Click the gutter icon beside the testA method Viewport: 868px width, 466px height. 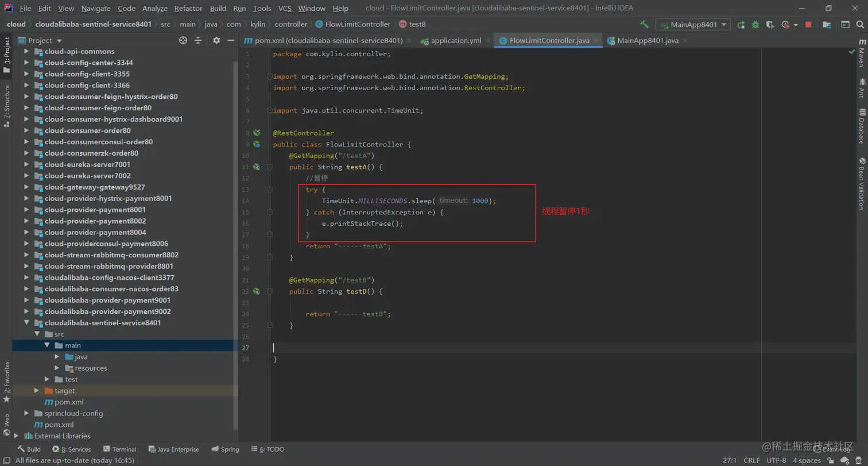coord(257,167)
